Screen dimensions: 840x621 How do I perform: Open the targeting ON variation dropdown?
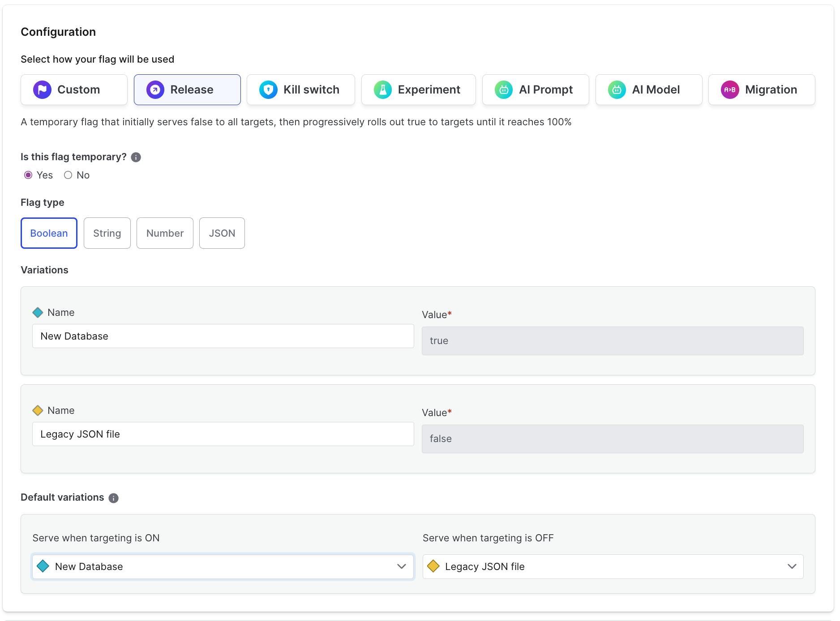(223, 566)
